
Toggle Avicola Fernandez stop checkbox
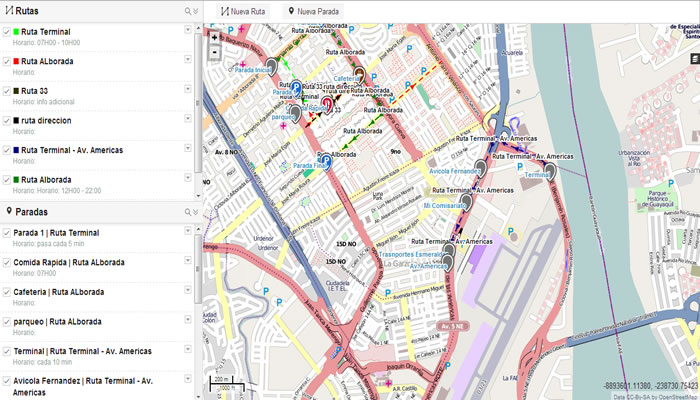coord(7,381)
